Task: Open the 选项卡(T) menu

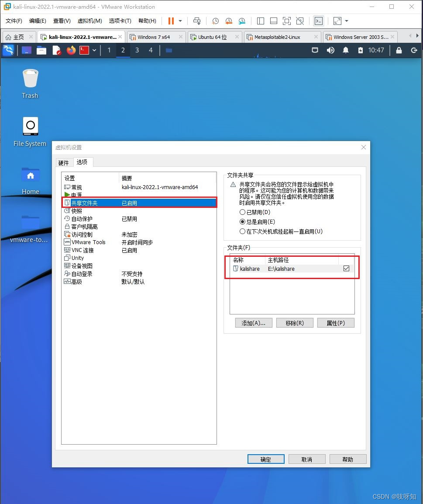Action: 120,21
